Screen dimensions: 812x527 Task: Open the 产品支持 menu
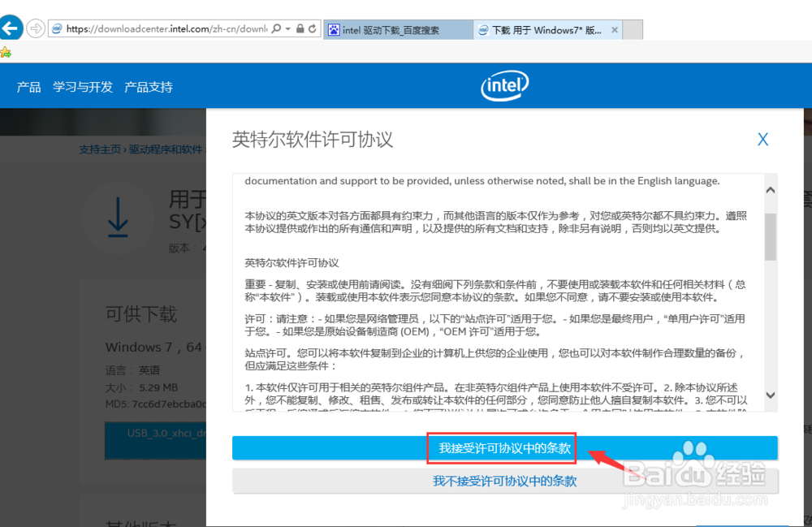(149, 87)
